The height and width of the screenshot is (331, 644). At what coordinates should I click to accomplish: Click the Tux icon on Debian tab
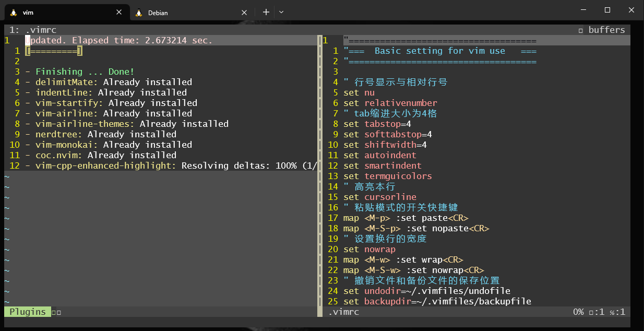(x=138, y=13)
